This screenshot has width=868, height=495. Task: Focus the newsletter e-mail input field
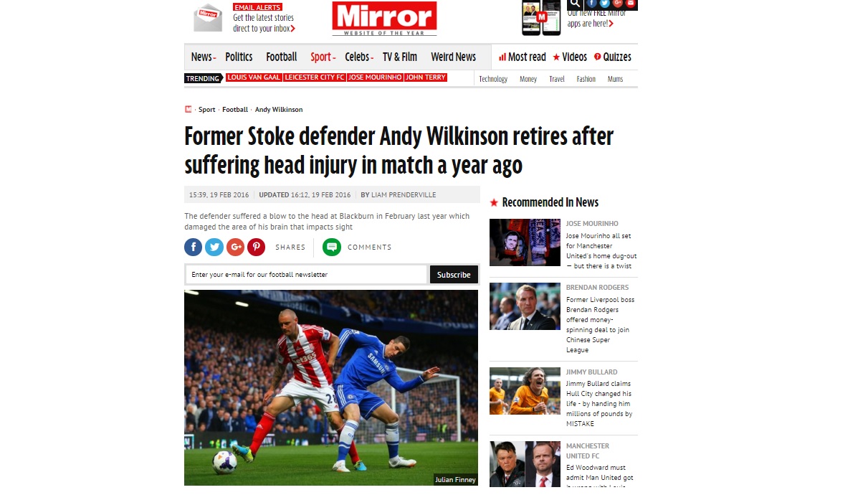(306, 275)
